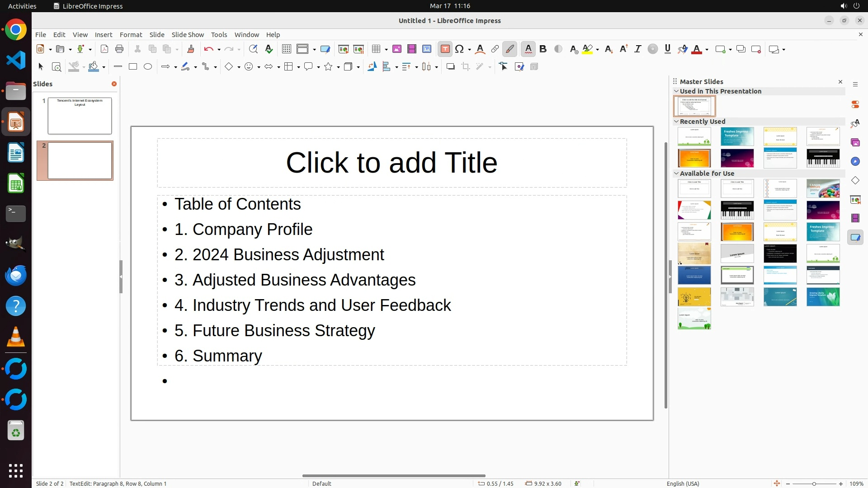Open the Slide Show menu

[x=188, y=35]
